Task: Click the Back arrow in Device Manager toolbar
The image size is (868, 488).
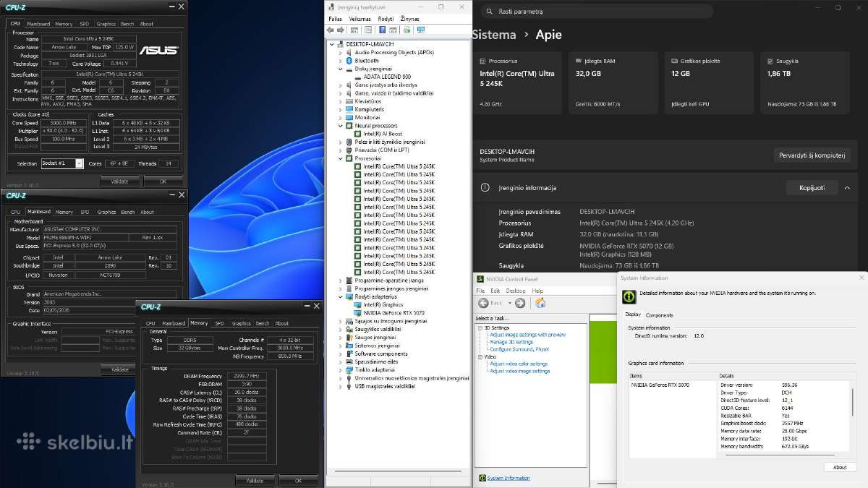Action: click(331, 30)
